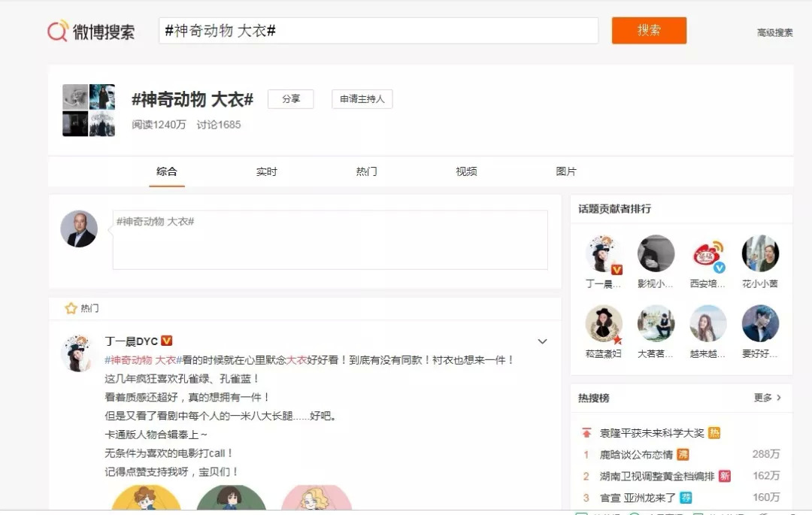Open the second cartoon image with green background
This screenshot has height=515, width=812.
231,498
